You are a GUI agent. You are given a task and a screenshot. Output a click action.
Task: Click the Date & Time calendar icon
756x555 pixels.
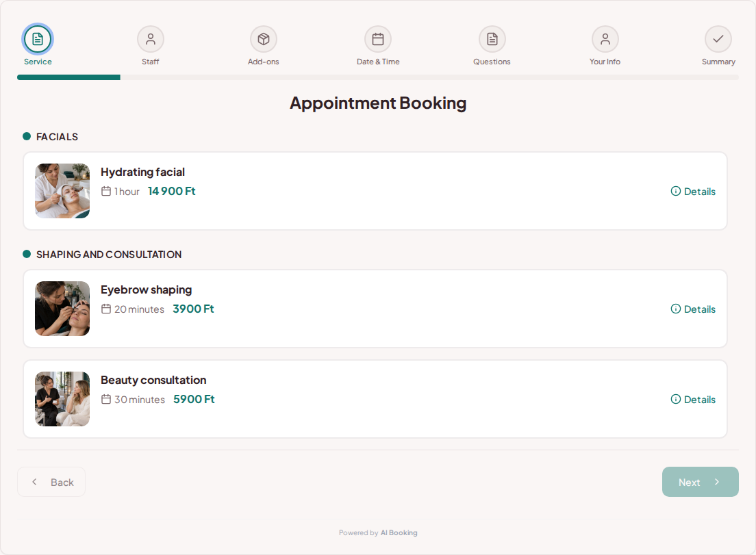click(378, 39)
